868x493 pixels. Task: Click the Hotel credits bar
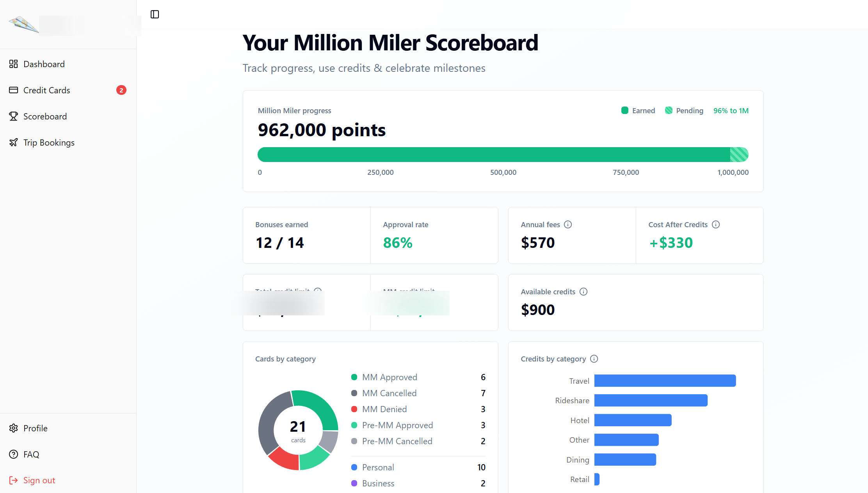[x=633, y=420]
